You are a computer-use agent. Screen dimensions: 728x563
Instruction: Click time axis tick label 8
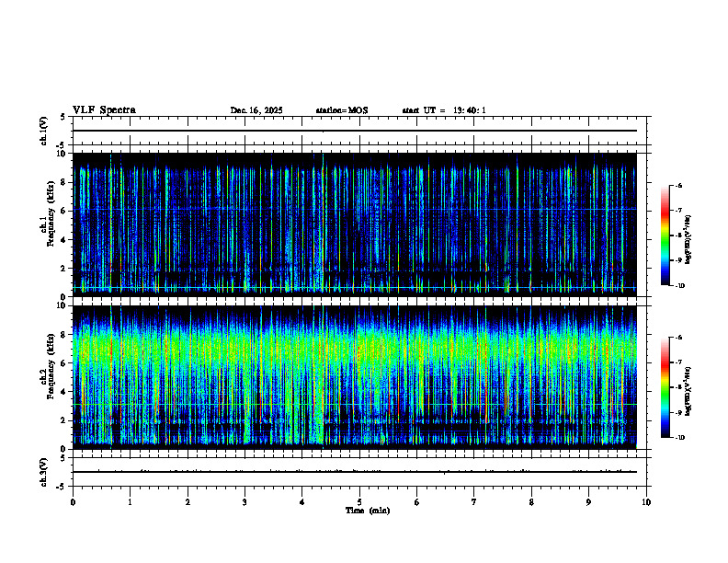[531, 502]
